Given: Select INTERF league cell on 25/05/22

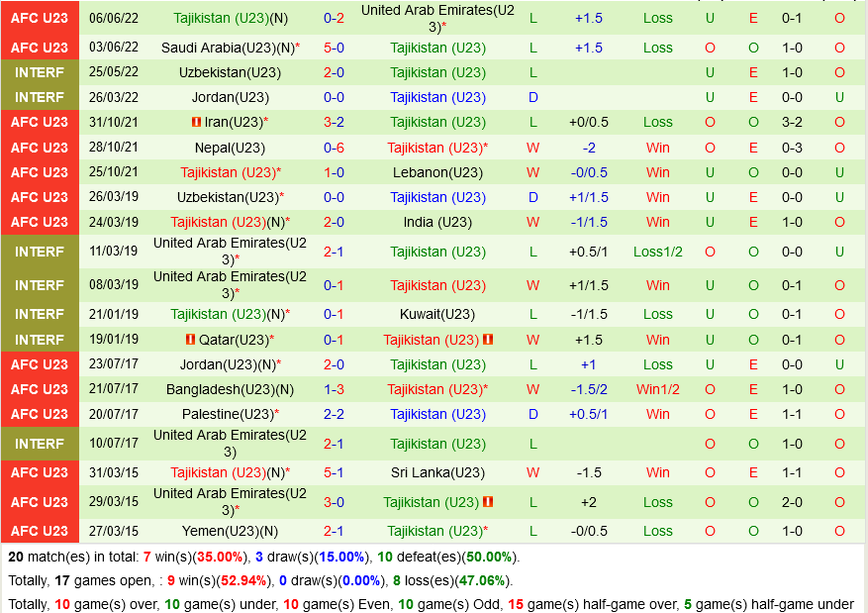Looking at the screenshot, I should (40, 72).
